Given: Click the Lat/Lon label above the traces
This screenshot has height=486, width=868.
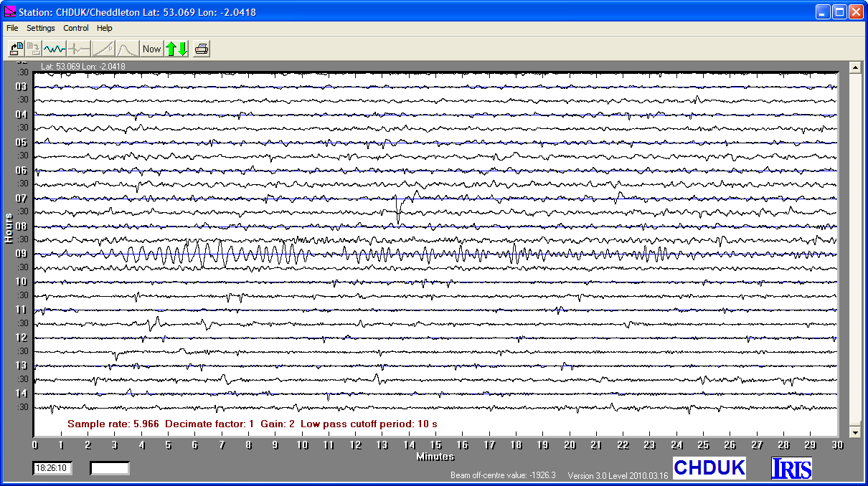Looking at the screenshot, I should tap(83, 67).
